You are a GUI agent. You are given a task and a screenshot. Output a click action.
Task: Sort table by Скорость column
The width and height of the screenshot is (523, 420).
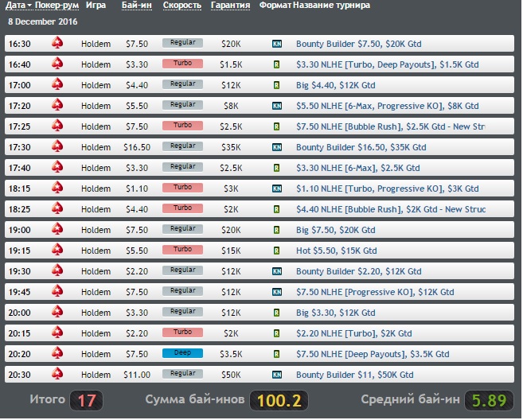[182, 6]
